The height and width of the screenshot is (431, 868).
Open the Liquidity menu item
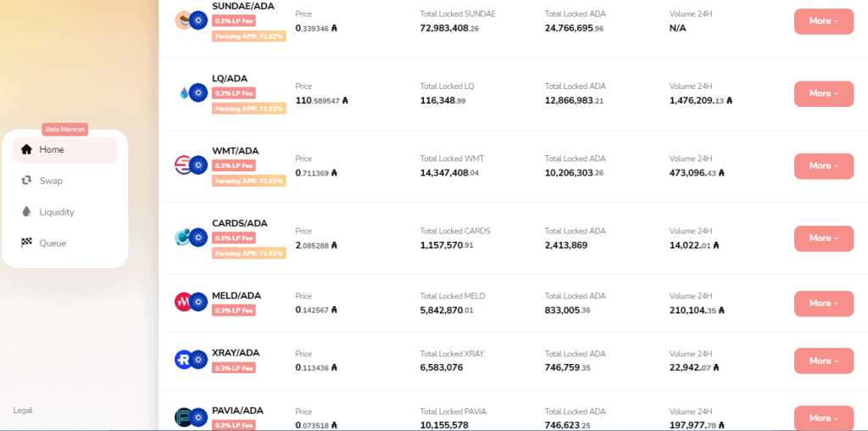(57, 212)
